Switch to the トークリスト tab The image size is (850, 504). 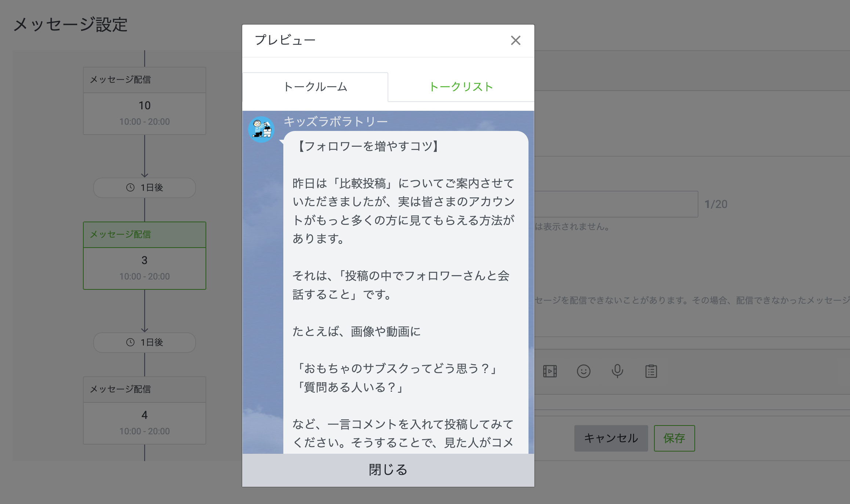pos(461,87)
